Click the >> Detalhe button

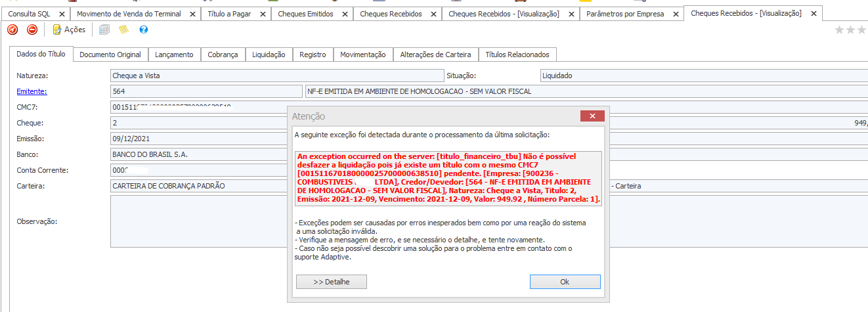tap(332, 282)
